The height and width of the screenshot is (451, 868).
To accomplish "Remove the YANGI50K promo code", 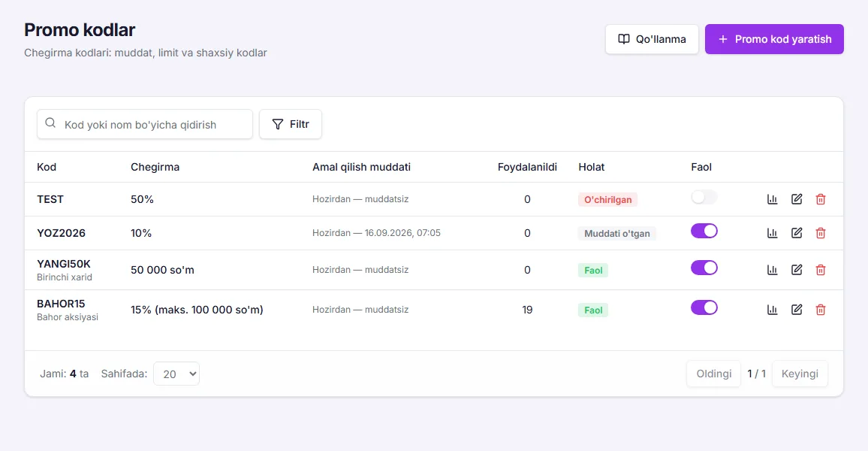I will pyautogui.click(x=821, y=270).
